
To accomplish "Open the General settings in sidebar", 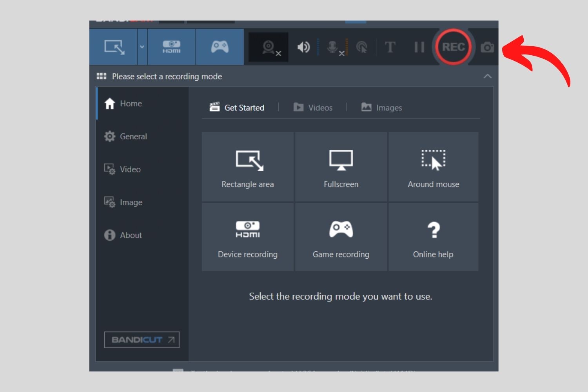I will 142,136.
